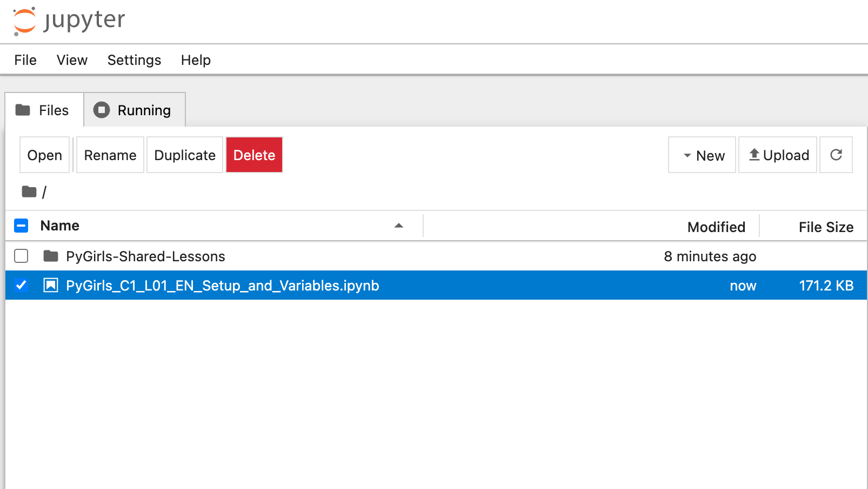Click the '/' breadcrumb path text
Image resolution: width=868 pixels, height=489 pixels.
pyautogui.click(x=44, y=192)
